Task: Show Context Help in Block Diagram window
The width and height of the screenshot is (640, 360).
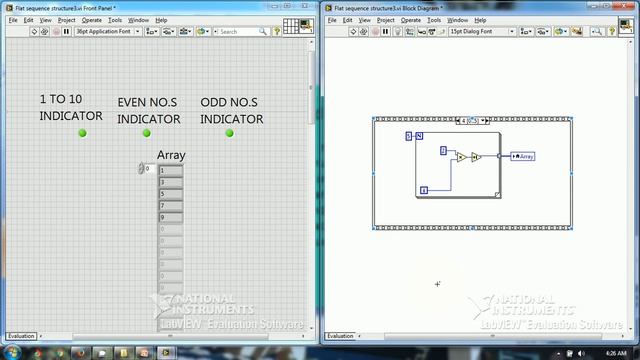Action: (x=611, y=31)
